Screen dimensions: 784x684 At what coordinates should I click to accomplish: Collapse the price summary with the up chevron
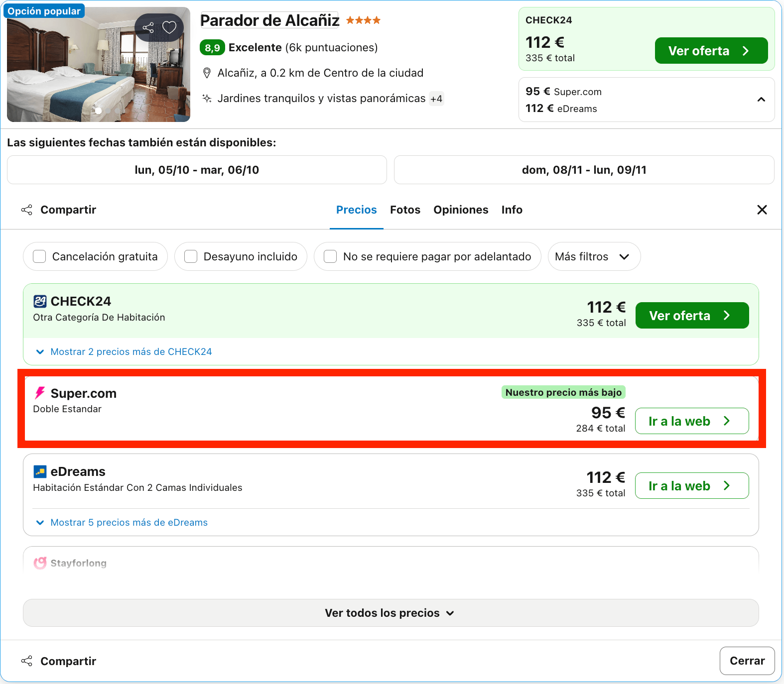761,100
